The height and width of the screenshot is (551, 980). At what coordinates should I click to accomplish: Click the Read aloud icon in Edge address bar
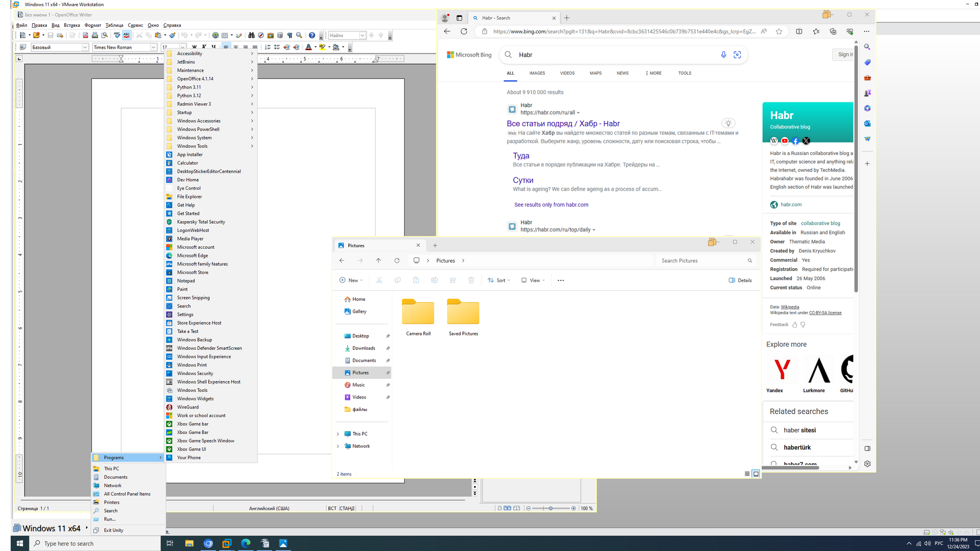[x=764, y=32]
